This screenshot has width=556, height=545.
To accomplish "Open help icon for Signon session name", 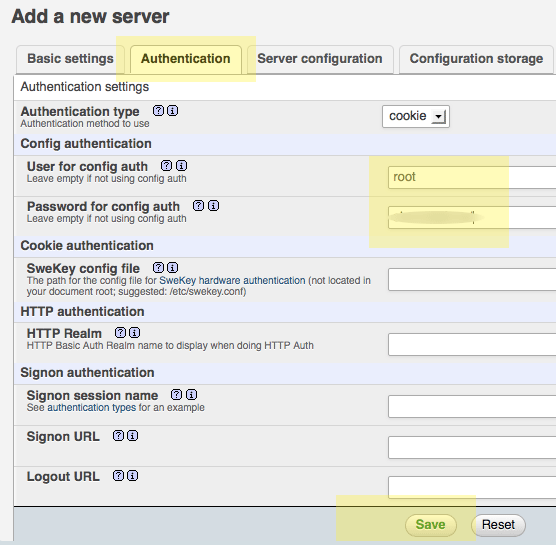I will coord(176,395).
